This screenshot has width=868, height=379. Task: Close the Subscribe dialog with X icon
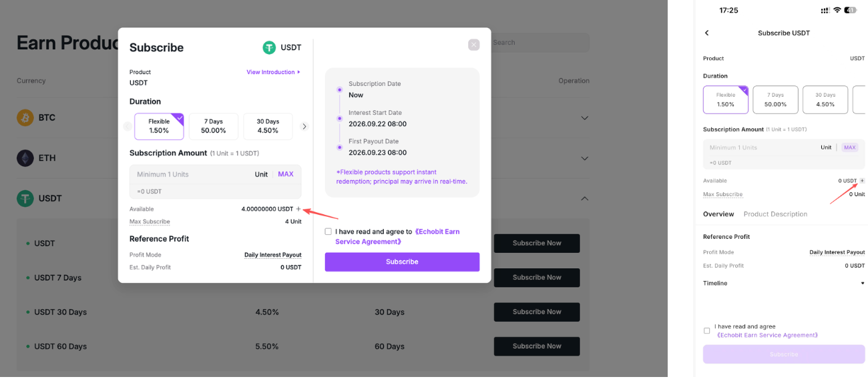click(473, 45)
